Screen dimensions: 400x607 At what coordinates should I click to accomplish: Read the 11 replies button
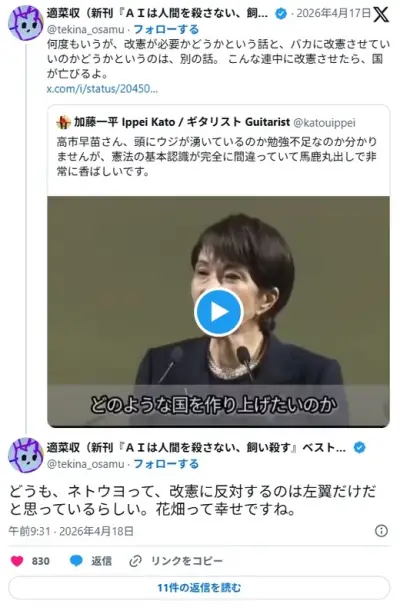[x=199, y=588]
